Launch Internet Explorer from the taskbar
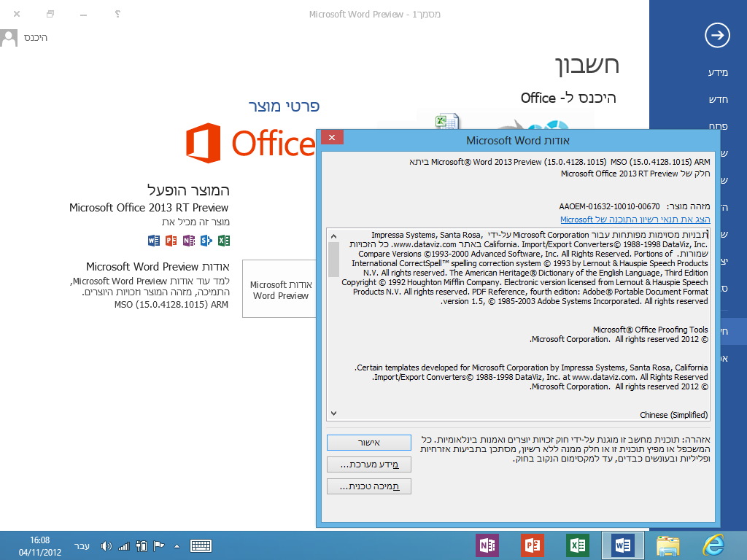The image size is (747, 560). [x=713, y=545]
